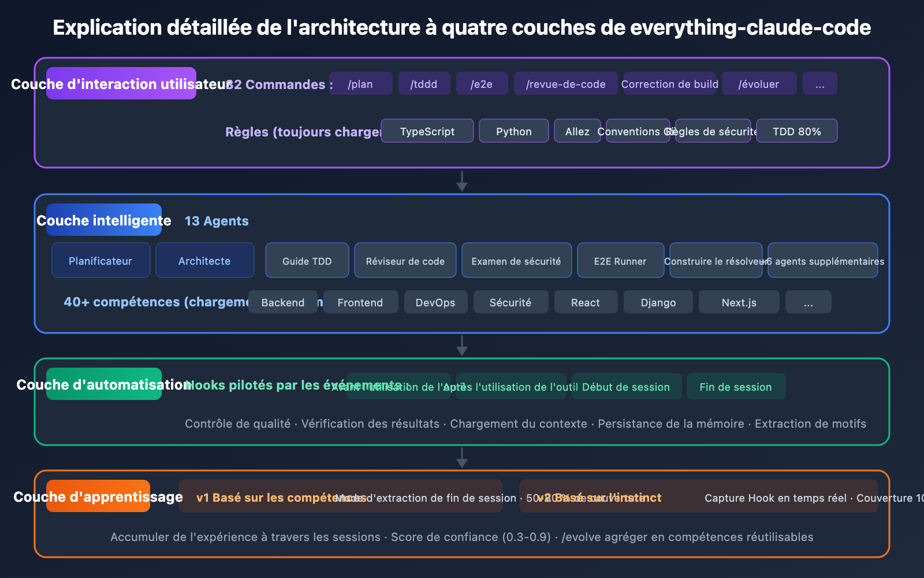
Task: Click the Django competence chip
Action: (658, 302)
